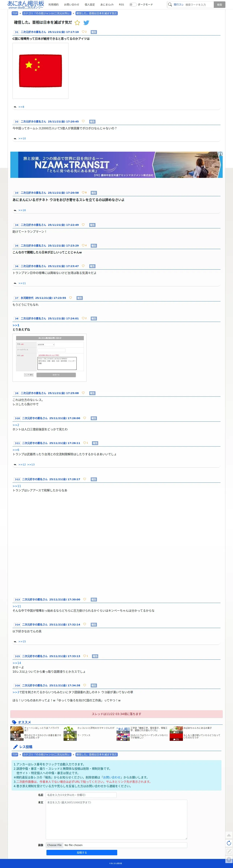
Task: Click the heart icon on post >>9
Action: click(83, 393)
